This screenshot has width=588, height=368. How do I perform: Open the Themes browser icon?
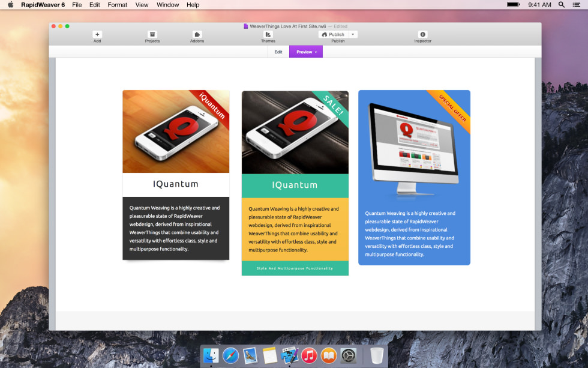pos(268,34)
